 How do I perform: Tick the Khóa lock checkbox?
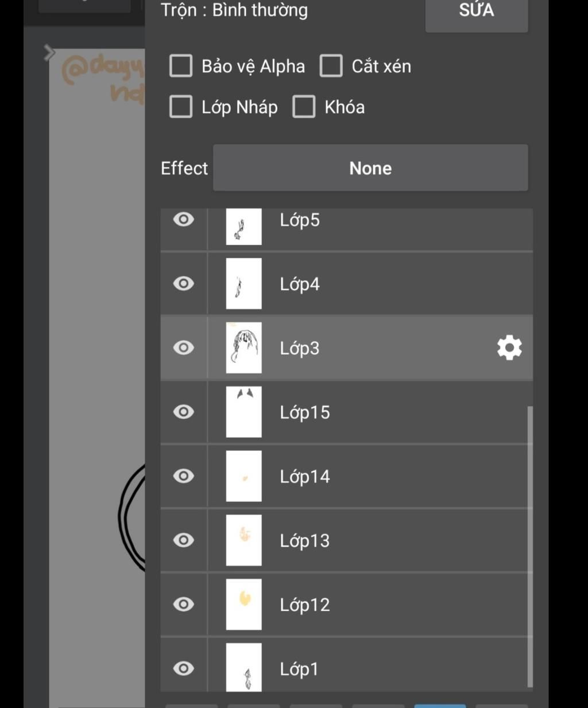coord(304,107)
